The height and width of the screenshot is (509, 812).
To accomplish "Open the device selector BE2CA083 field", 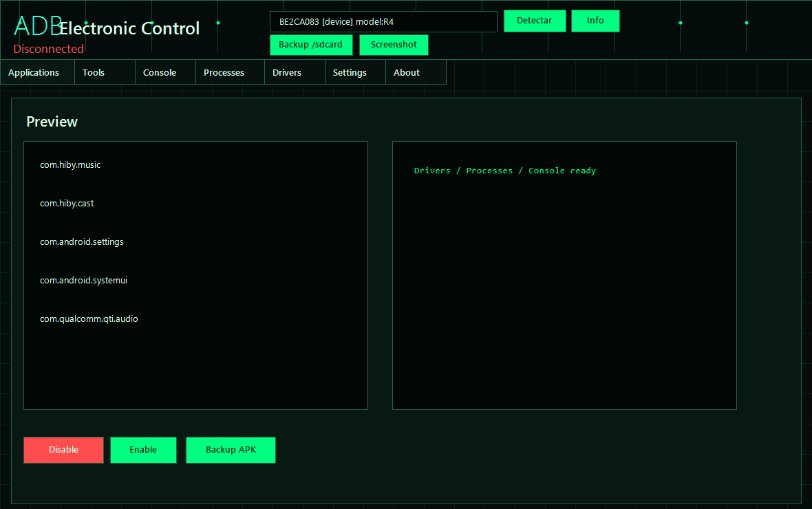I will click(383, 22).
